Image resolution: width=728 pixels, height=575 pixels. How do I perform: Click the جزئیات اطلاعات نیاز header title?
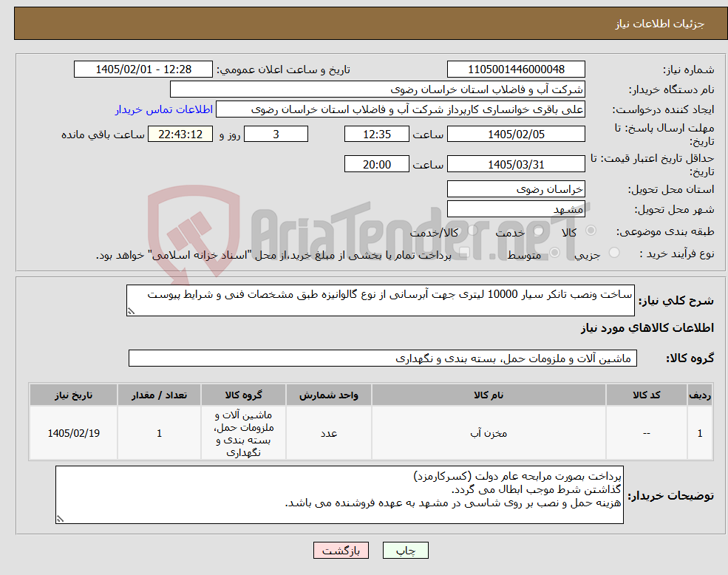tap(660, 24)
